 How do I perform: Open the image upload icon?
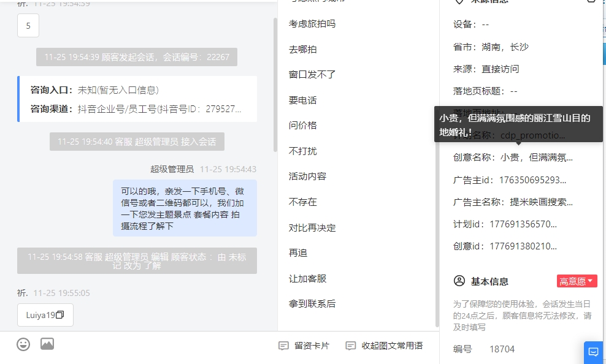pyautogui.click(x=47, y=344)
